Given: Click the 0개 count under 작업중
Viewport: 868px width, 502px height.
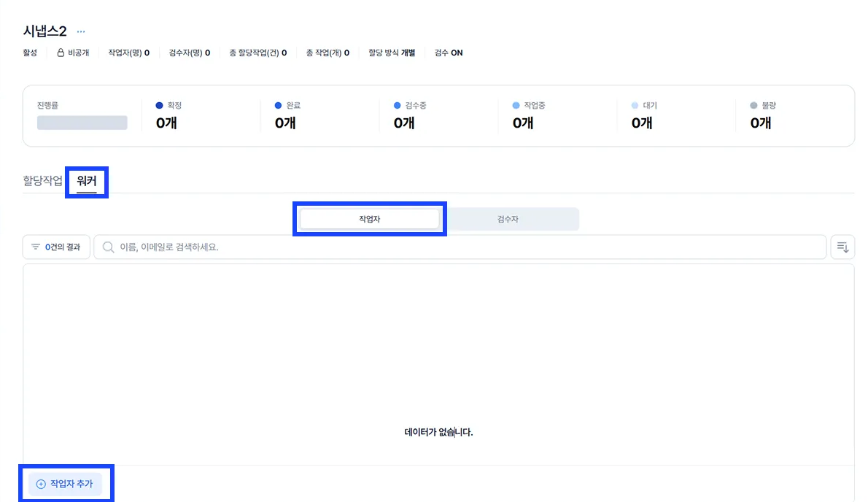Looking at the screenshot, I should (523, 123).
